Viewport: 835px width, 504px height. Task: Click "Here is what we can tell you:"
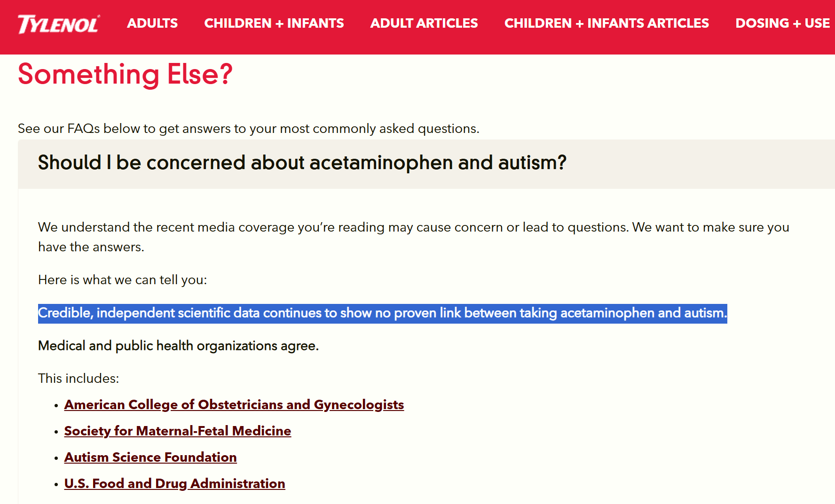pyautogui.click(x=122, y=280)
